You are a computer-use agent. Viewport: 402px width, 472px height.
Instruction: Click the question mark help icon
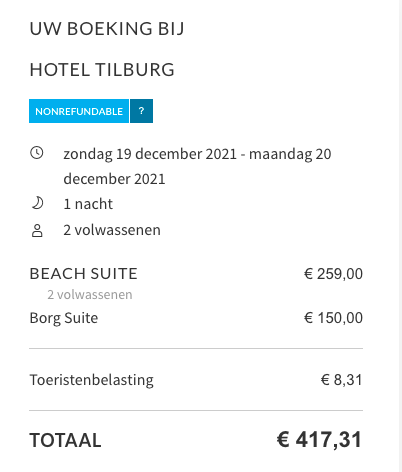point(141,111)
